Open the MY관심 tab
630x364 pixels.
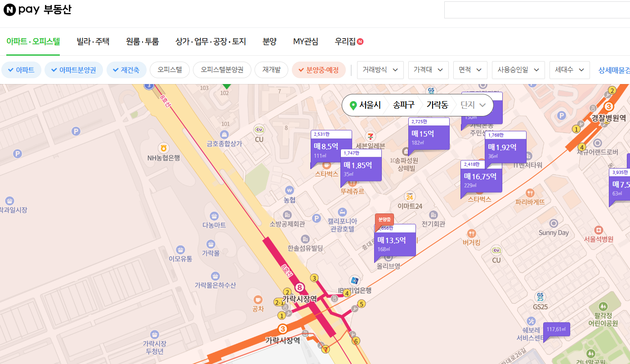(306, 41)
